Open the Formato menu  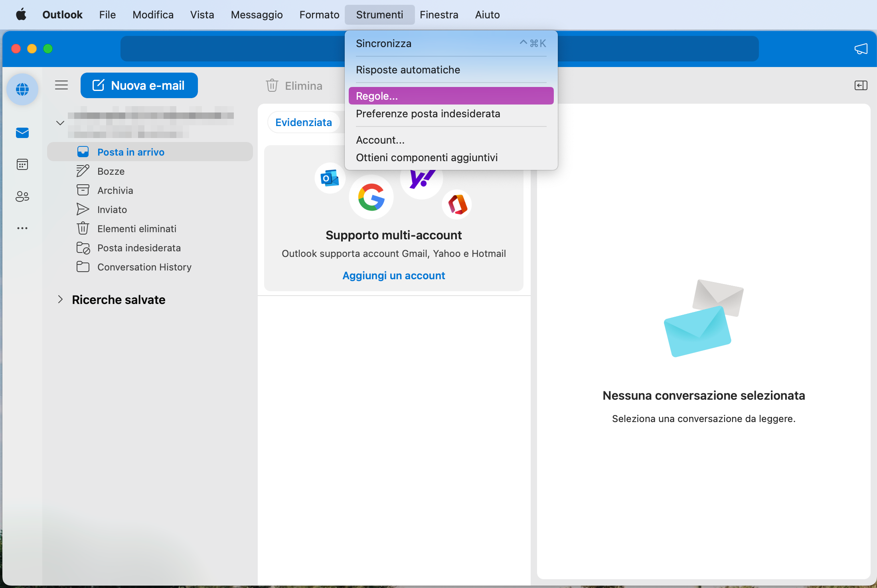[320, 15]
